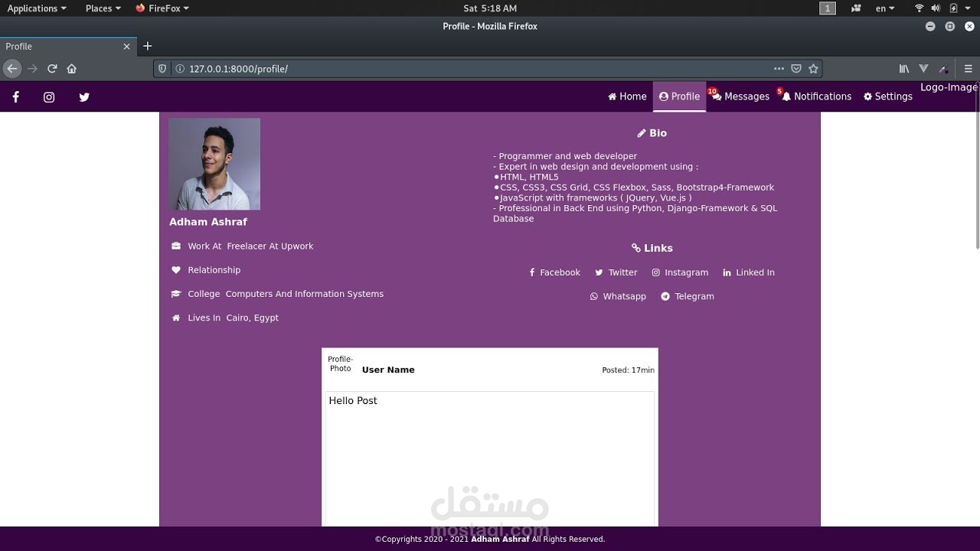The image size is (980, 551).
Task: Open the en keyboard layout dropdown
Action: (884, 8)
